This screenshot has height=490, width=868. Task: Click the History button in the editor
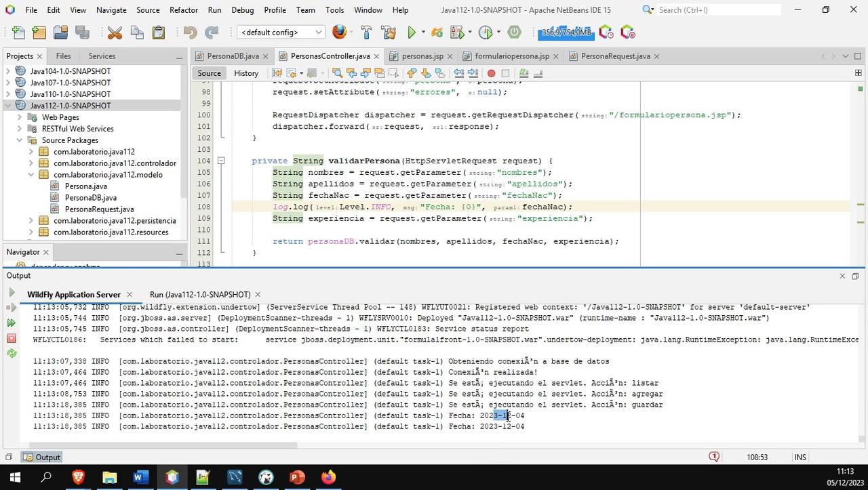[245, 73]
